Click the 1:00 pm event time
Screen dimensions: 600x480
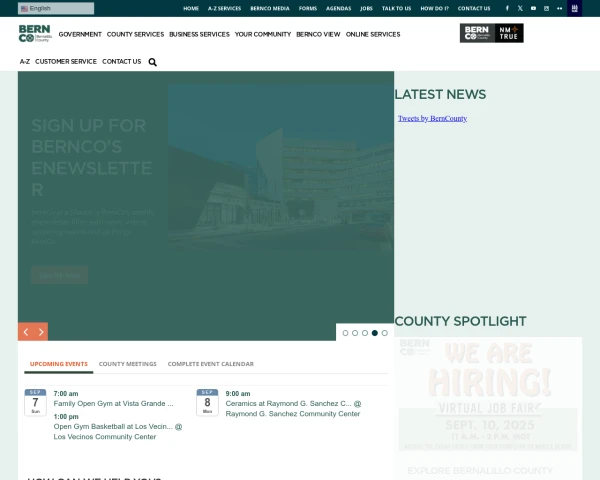pyautogui.click(x=66, y=416)
